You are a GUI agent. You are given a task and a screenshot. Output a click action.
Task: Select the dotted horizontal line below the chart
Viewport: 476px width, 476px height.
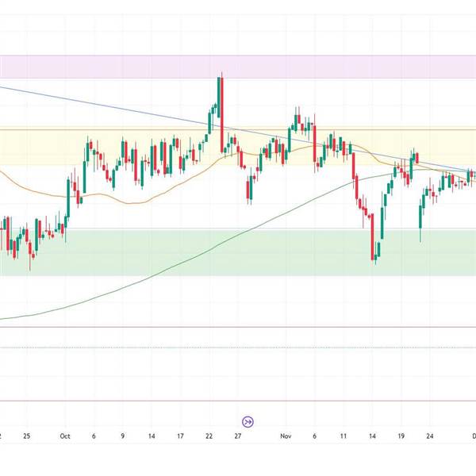[238, 347]
